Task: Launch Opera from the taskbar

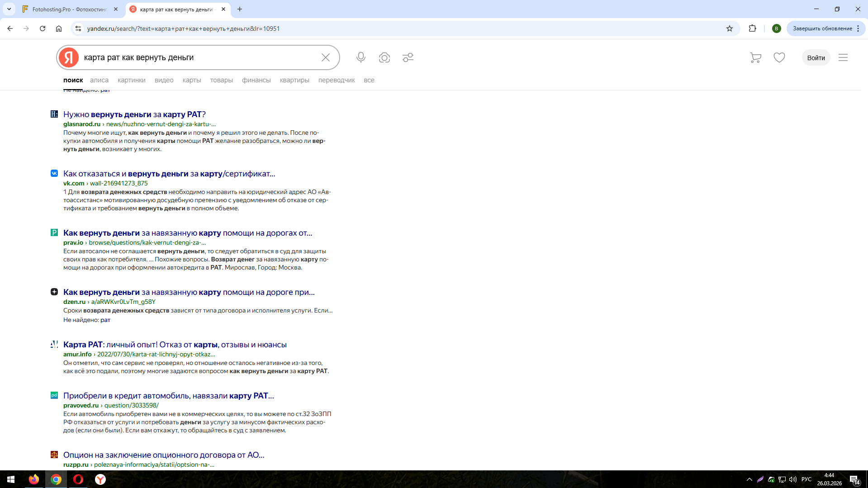Action: pos(78,479)
